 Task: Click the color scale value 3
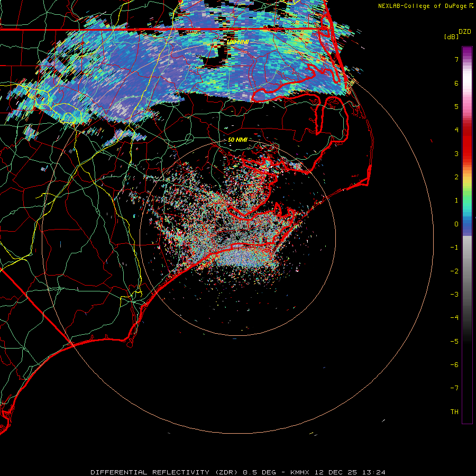(456, 153)
